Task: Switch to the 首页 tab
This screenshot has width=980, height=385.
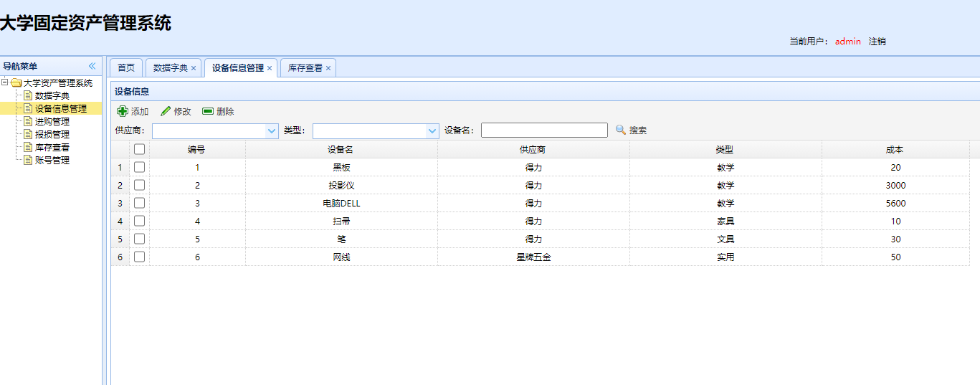Action: (x=126, y=67)
